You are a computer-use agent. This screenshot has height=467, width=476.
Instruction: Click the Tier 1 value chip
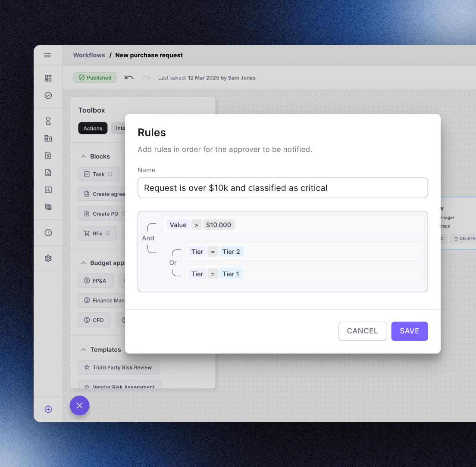point(231,274)
